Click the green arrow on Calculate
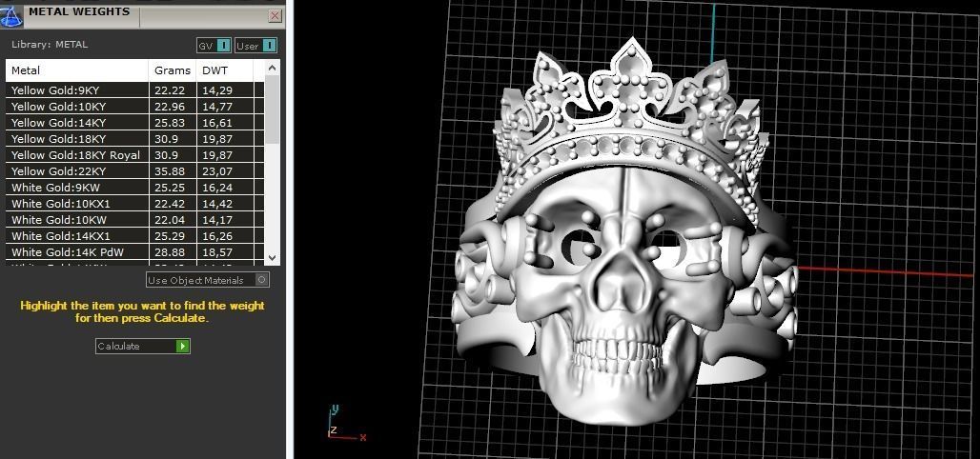This screenshot has height=459, width=980. click(182, 346)
